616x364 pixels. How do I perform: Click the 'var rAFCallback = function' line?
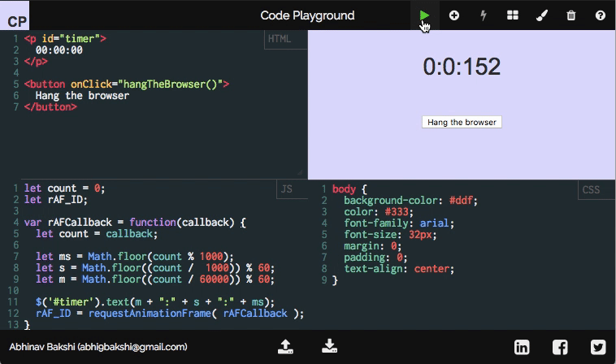(x=135, y=223)
